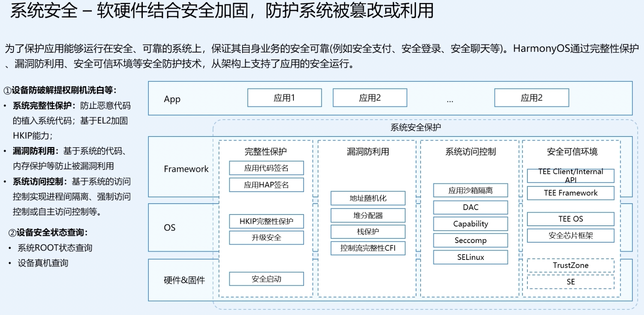Click the HarmonyOS word in intro paragraph
Screen dimensions: 644x315
[x=541, y=49]
